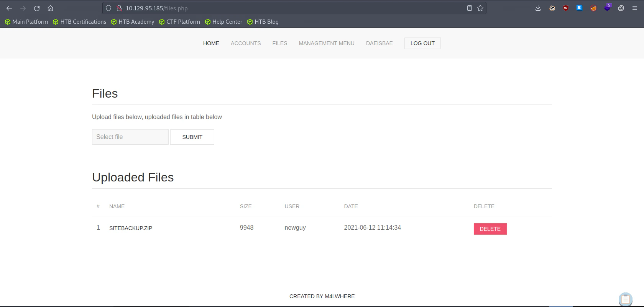Click the date 2021-06-12 11:14:34

372,227
